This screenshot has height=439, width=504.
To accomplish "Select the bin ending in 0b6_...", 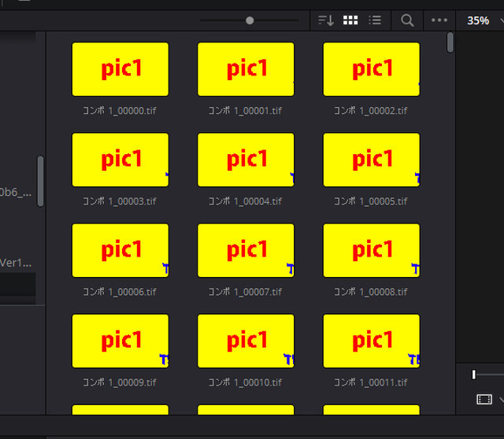I will (16, 192).
